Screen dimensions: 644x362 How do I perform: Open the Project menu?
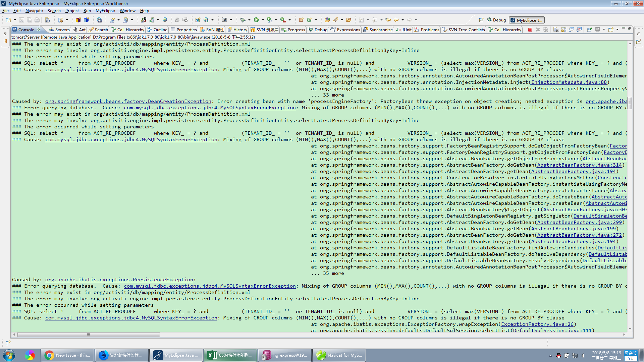point(72,11)
